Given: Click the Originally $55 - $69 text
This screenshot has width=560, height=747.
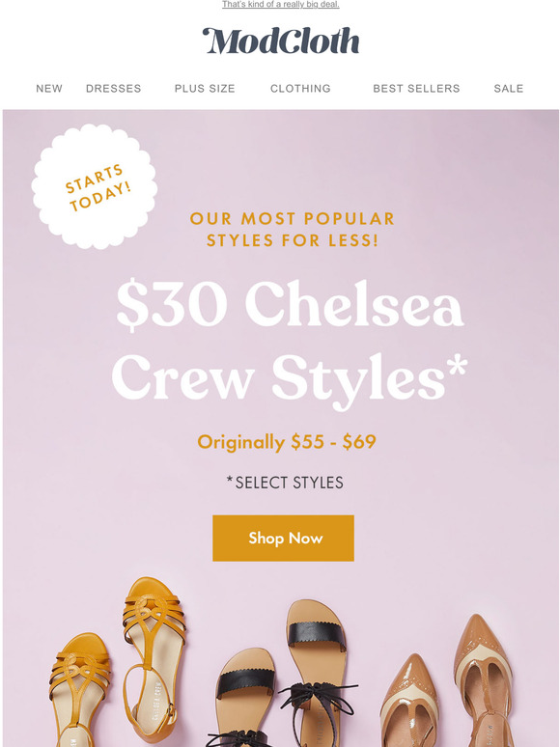Looking at the screenshot, I should click(287, 442).
